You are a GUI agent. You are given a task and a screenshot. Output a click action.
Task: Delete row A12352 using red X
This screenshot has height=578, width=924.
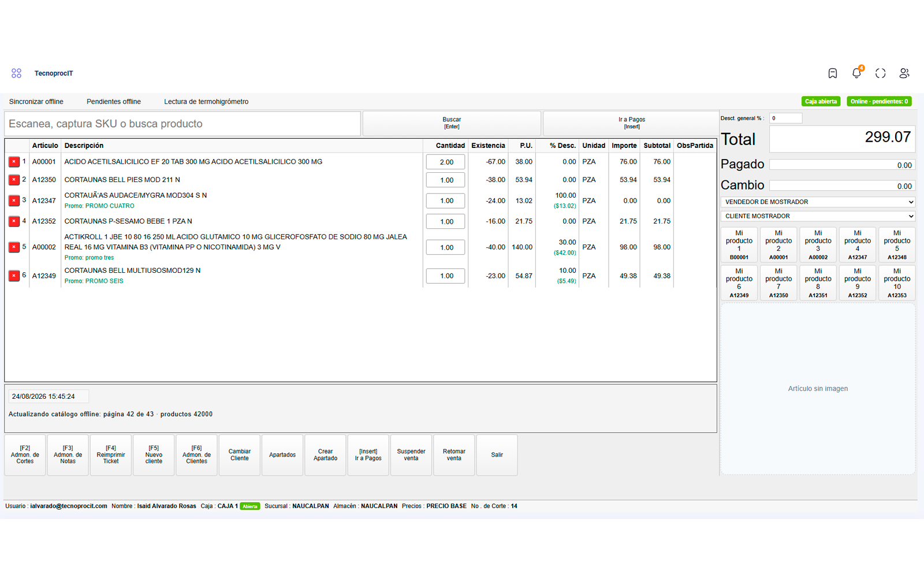(x=14, y=222)
